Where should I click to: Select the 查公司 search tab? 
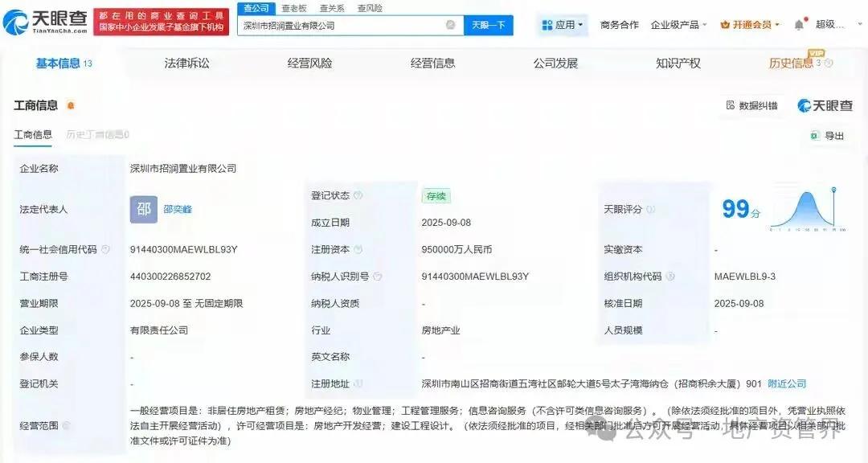(x=256, y=8)
